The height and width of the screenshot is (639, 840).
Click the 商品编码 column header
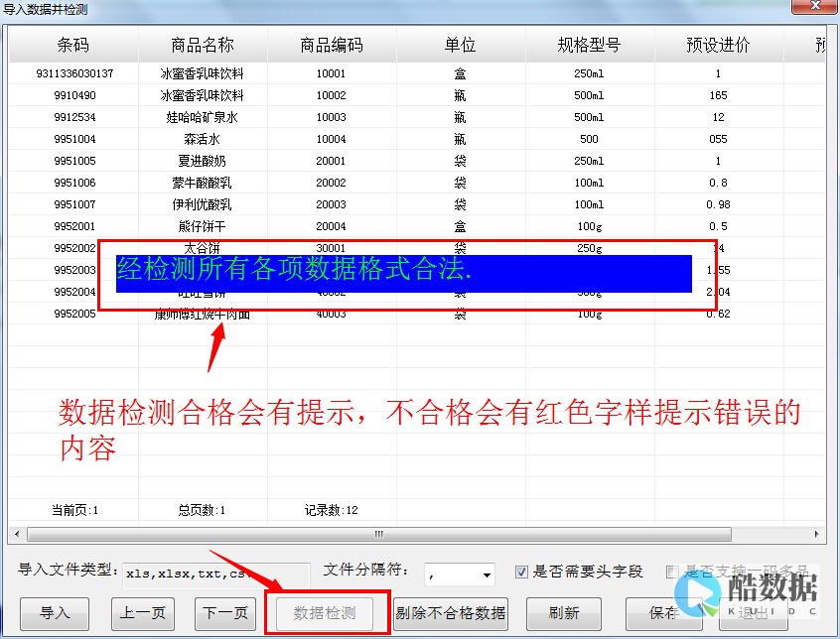point(332,45)
